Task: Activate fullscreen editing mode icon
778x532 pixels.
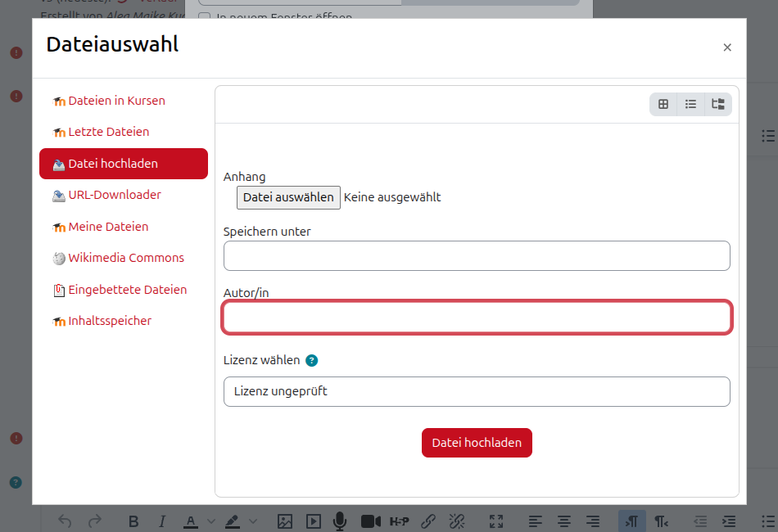Action: point(495,521)
